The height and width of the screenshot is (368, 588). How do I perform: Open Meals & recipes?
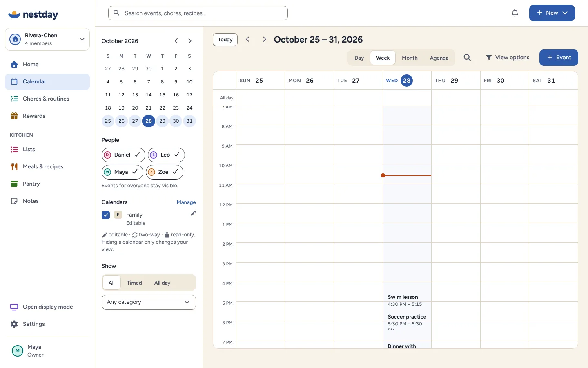(x=47, y=167)
